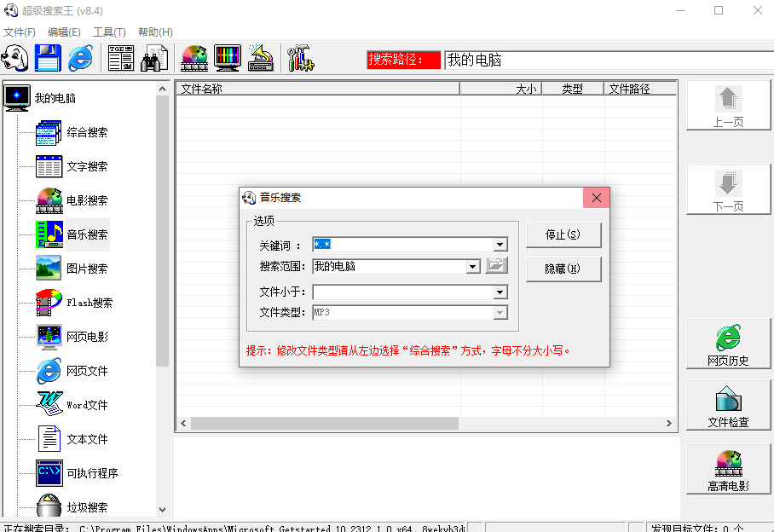Click the sidebar scroll up arrow
The height and width of the screenshot is (532, 774).
(163, 89)
